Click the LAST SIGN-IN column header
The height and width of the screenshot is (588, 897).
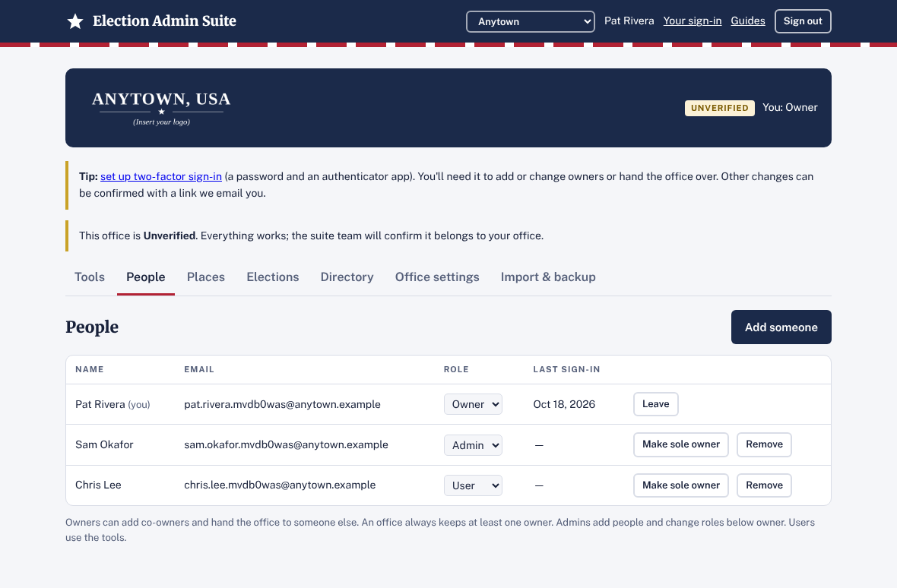coord(567,370)
